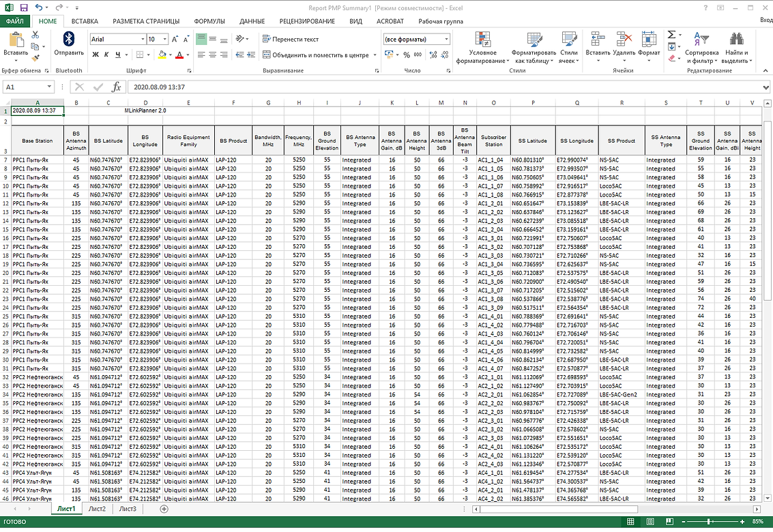Cut the selection with the scissors icon
The width and height of the screenshot is (773, 532).
(35, 35)
